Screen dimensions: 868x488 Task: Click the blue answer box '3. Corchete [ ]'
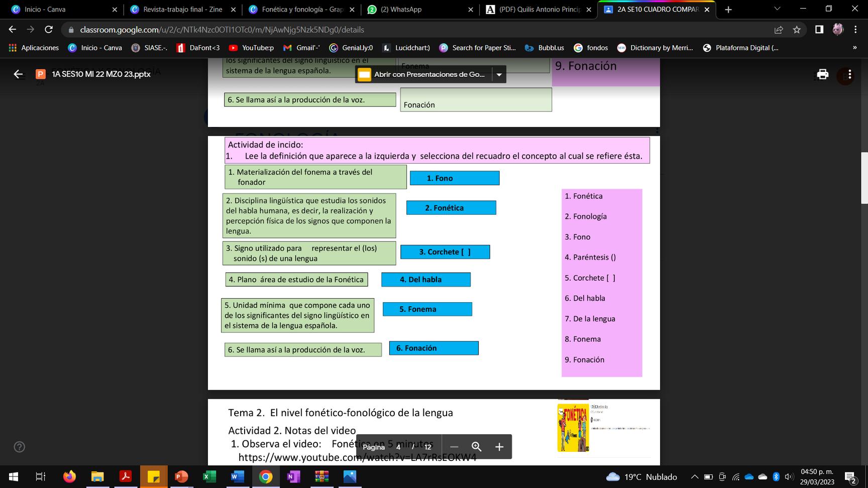tap(445, 252)
